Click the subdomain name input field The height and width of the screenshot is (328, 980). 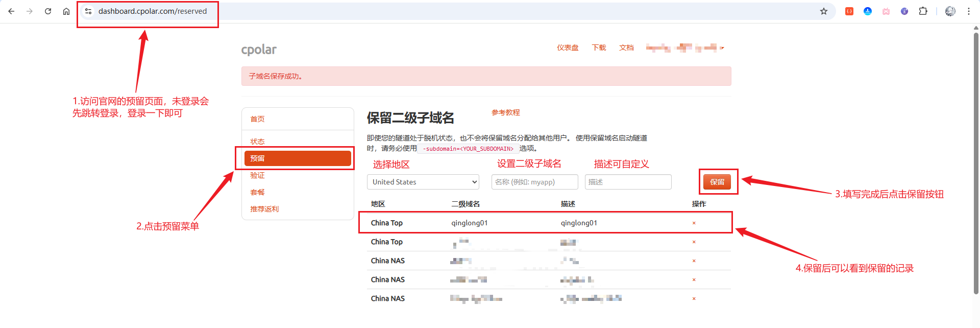click(x=534, y=182)
